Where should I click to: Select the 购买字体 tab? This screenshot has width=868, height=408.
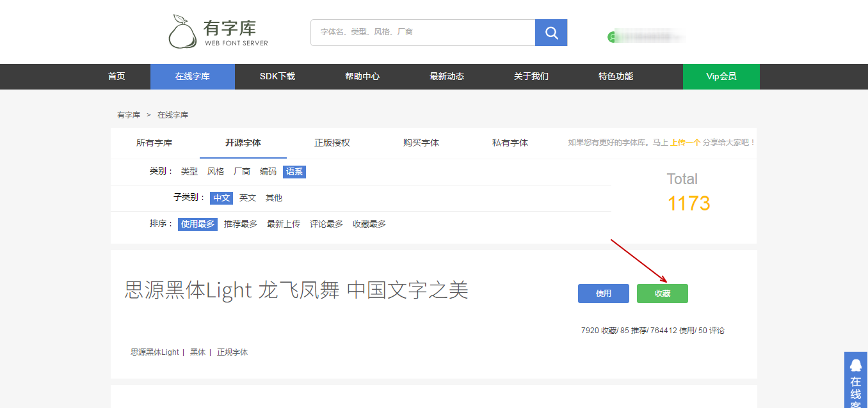[421, 143]
